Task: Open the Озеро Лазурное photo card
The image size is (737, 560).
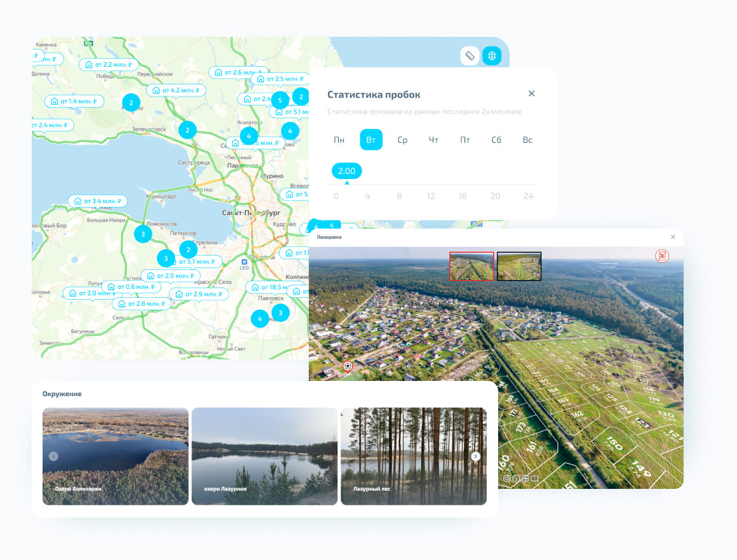Action: click(x=264, y=456)
